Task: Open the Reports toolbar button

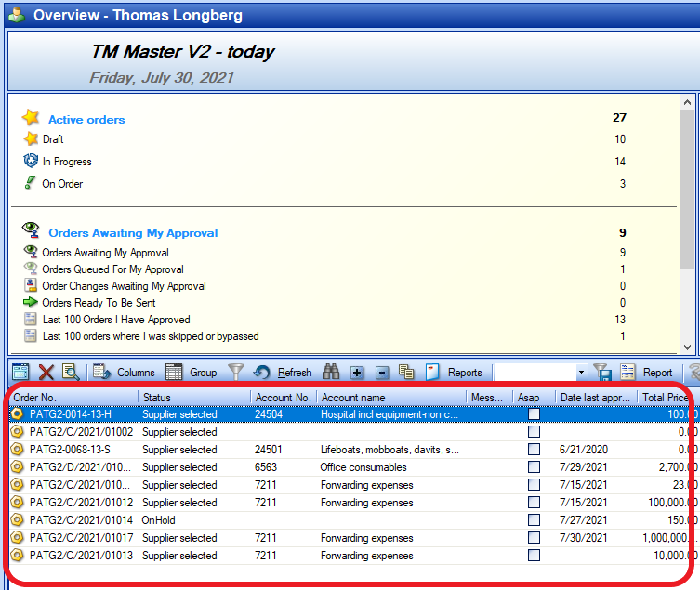Action: 454,372
